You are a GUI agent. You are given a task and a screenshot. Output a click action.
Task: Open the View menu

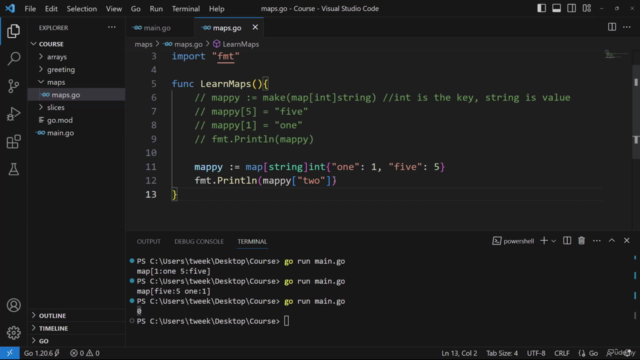114,9
